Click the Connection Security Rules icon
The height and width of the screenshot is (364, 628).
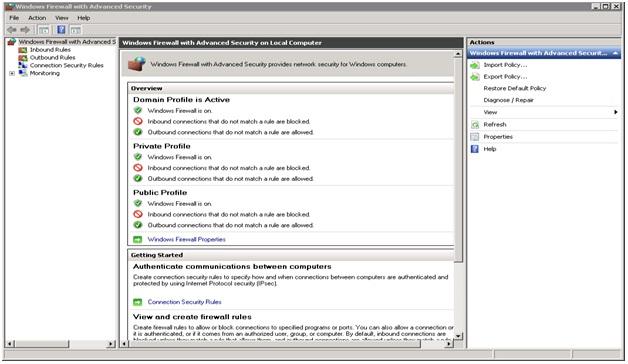[x=23, y=65]
